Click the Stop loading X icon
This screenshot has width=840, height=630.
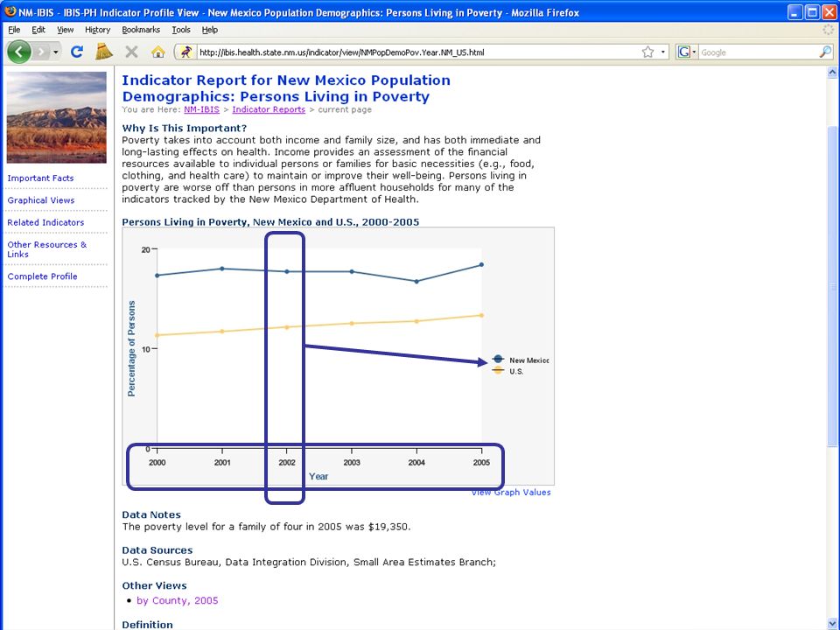(x=131, y=52)
